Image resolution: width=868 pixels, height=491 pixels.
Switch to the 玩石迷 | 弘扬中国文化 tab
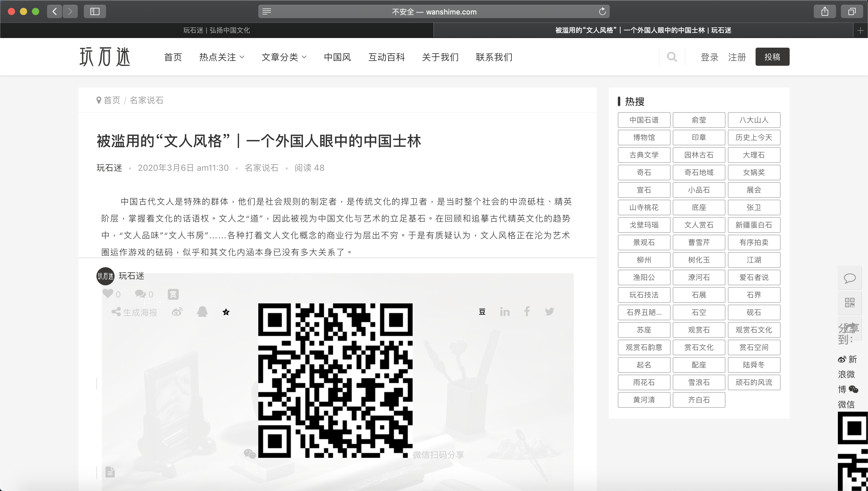[217, 30]
